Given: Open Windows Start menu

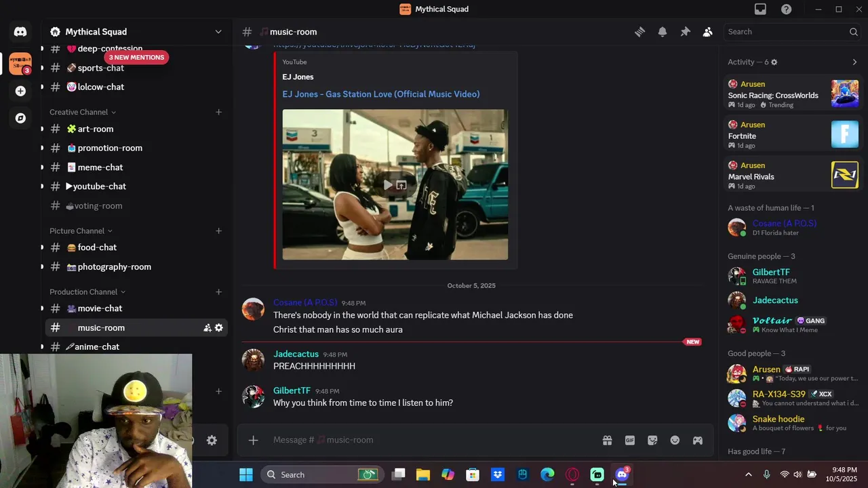Looking at the screenshot, I should pos(246,474).
